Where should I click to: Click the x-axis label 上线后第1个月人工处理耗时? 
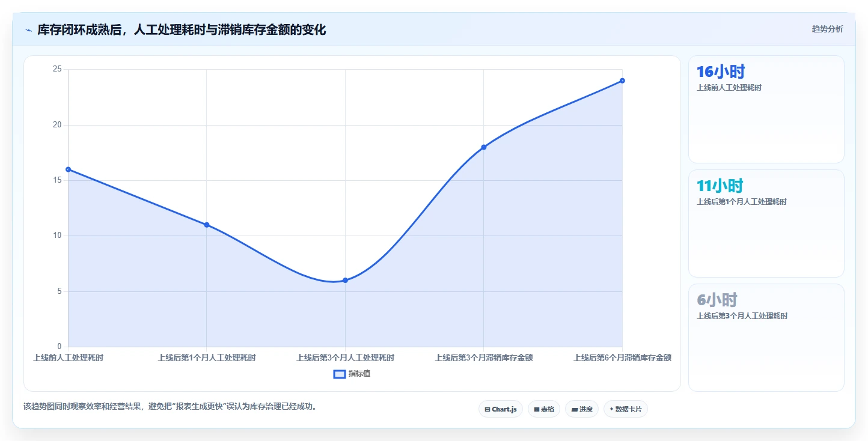tap(207, 357)
